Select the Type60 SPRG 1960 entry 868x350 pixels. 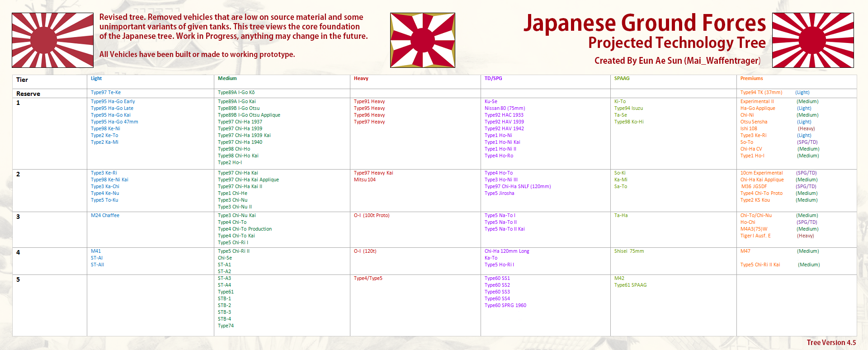[505, 306]
